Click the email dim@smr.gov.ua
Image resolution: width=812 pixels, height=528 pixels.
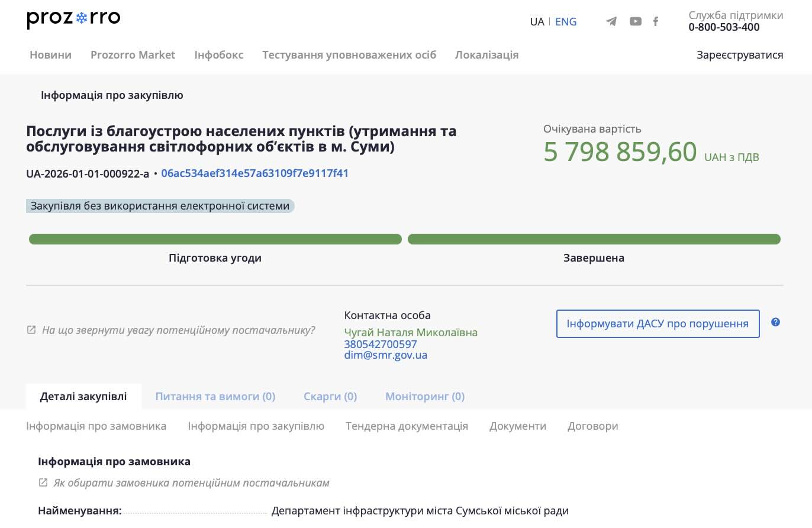tap(385, 355)
